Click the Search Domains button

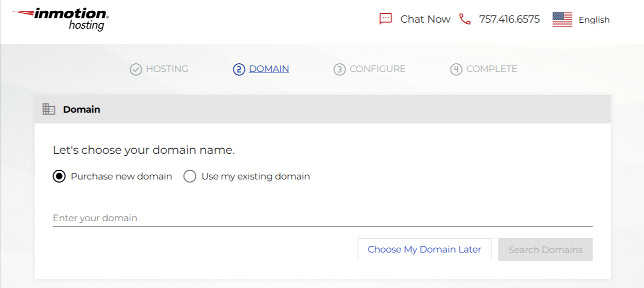coord(545,249)
